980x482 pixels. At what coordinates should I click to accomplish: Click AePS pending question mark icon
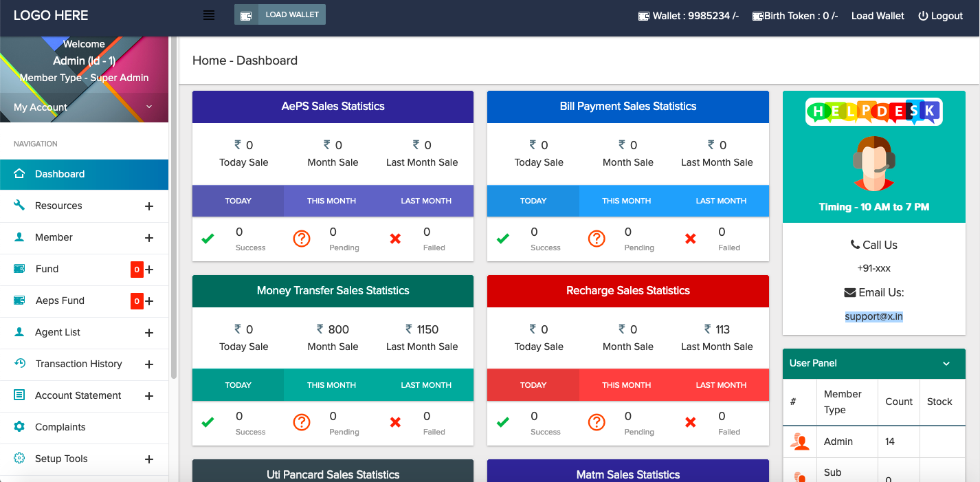[x=302, y=239]
